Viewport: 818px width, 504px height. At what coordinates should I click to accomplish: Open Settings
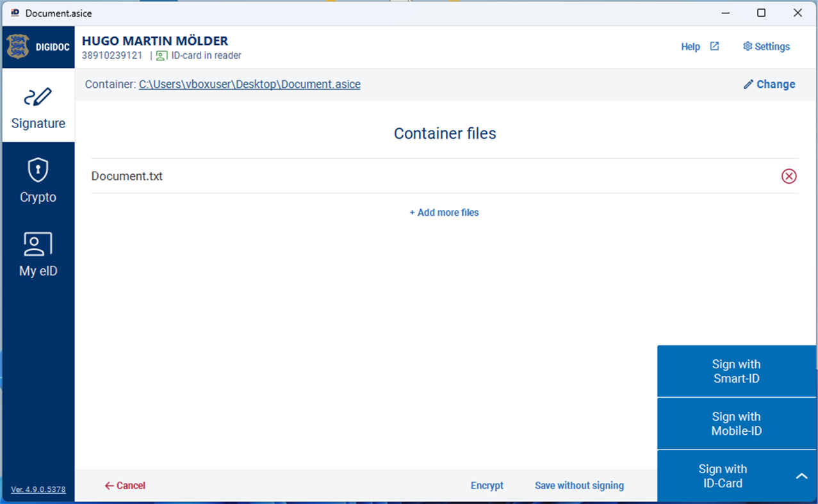click(x=766, y=47)
